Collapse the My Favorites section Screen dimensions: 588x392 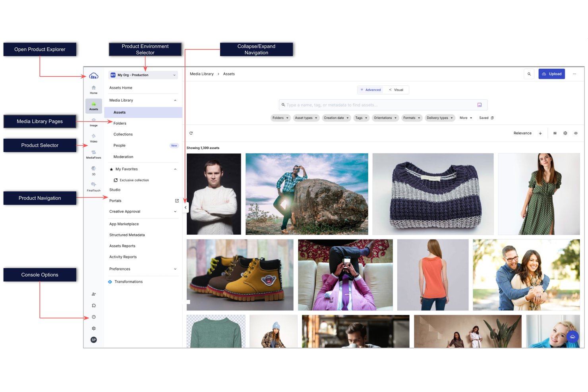tap(175, 169)
